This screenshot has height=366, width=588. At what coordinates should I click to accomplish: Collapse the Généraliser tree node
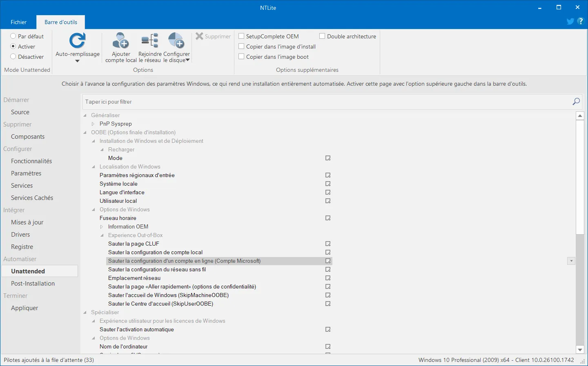coord(85,115)
